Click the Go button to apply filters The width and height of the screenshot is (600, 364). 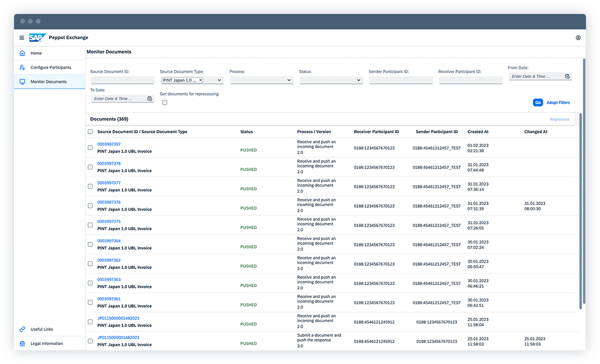click(x=538, y=102)
